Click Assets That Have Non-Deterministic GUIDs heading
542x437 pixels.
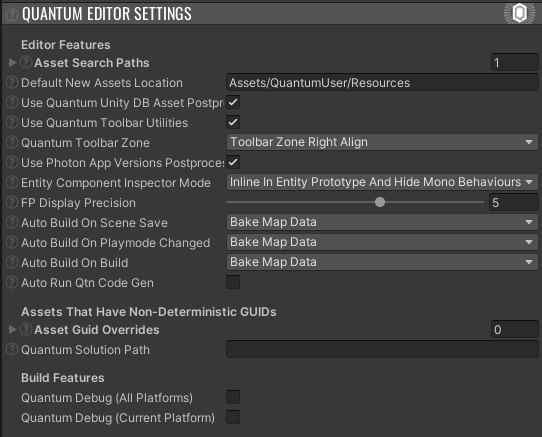149,312
